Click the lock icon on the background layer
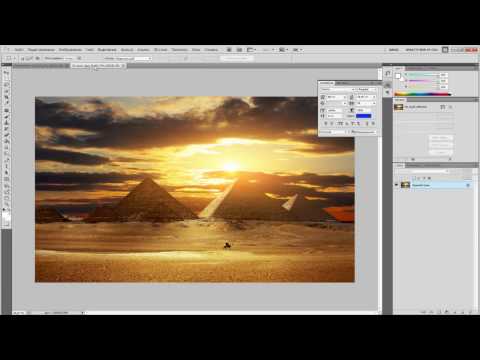This screenshot has height=360, width=480. pyautogui.click(x=468, y=185)
